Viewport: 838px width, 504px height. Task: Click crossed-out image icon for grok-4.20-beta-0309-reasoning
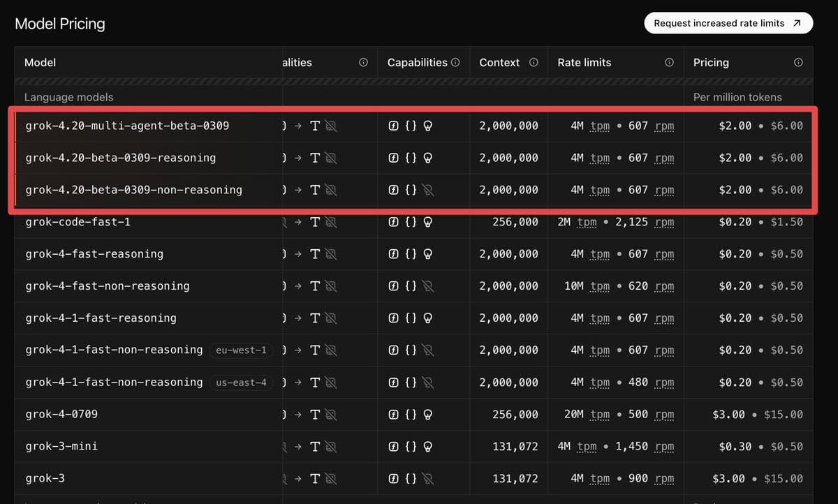coord(330,158)
